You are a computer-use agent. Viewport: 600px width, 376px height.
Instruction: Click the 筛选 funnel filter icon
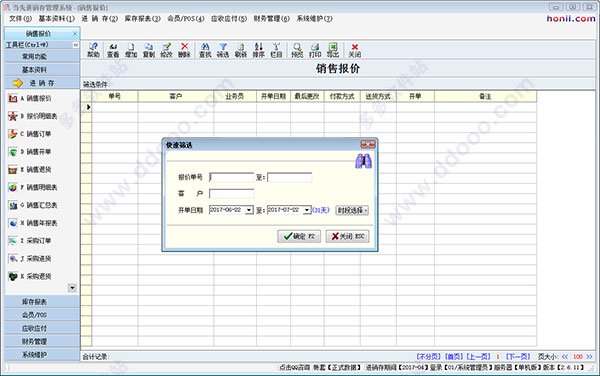tap(223, 50)
